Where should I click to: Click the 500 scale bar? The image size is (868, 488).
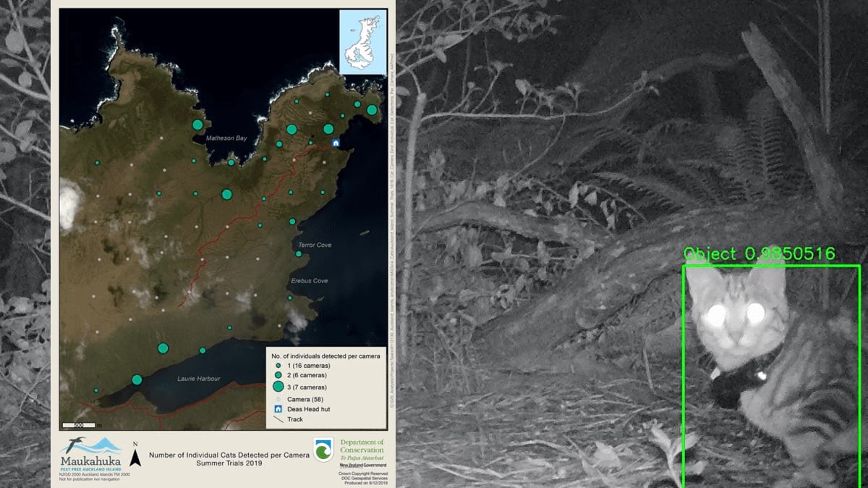(x=79, y=425)
